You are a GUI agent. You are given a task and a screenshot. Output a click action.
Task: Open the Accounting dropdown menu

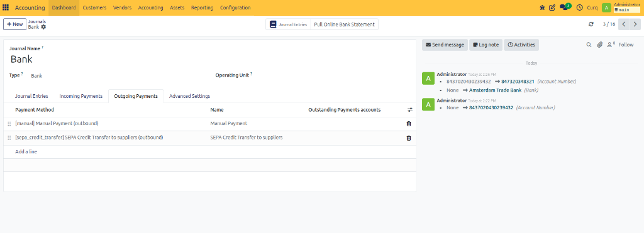pos(150,8)
